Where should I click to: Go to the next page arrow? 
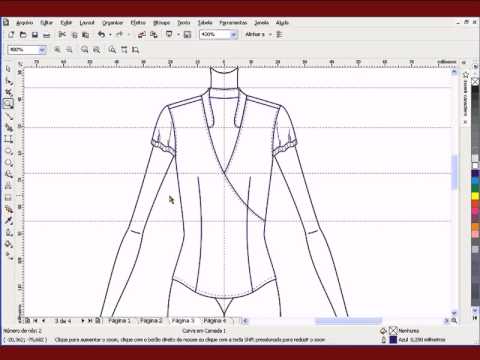point(82,321)
